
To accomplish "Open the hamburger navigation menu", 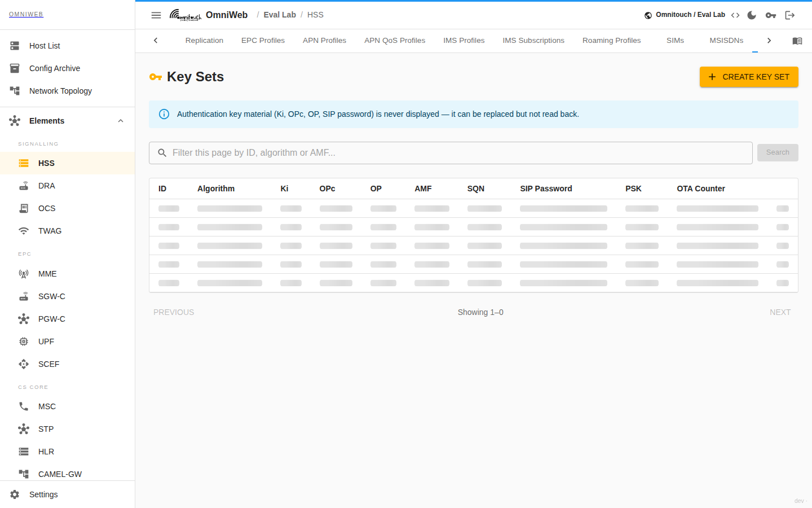I will (x=156, y=15).
